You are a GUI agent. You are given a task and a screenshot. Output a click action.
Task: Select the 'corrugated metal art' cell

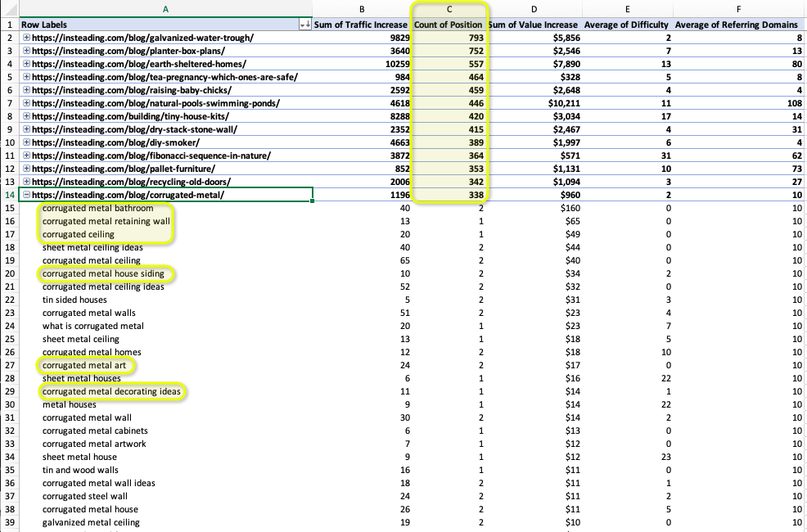[x=165, y=365]
